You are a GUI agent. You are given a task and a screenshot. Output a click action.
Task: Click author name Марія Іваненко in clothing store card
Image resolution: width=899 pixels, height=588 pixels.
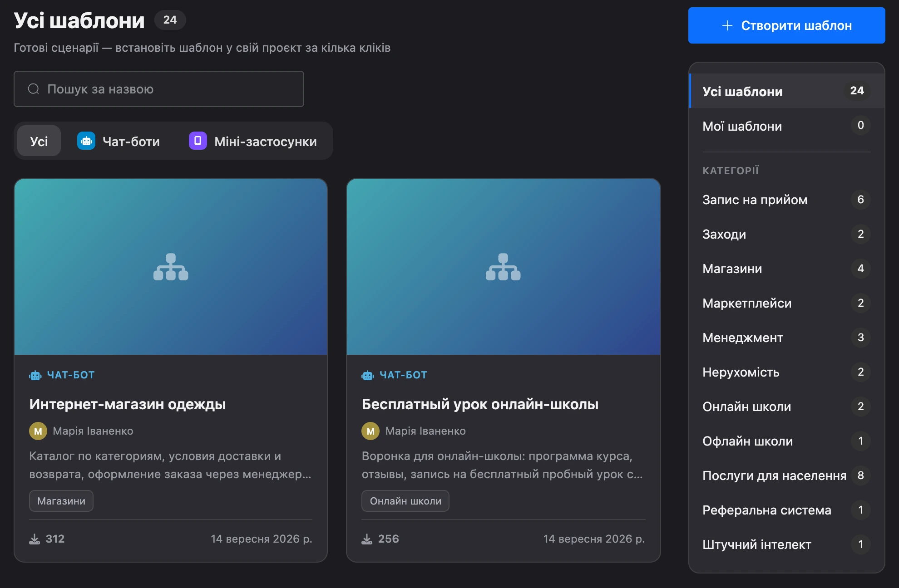pos(93,431)
